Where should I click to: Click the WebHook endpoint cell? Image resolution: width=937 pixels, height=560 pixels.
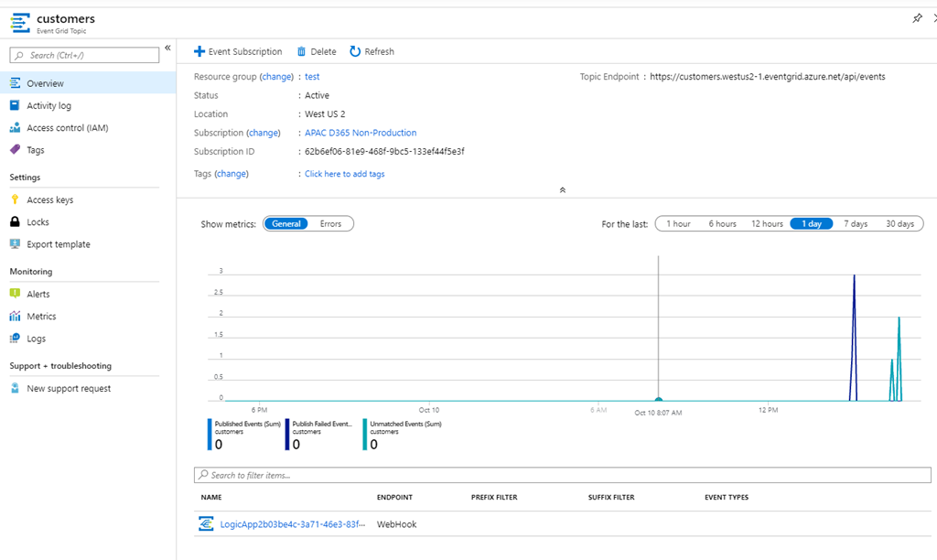tap(397, 524)
